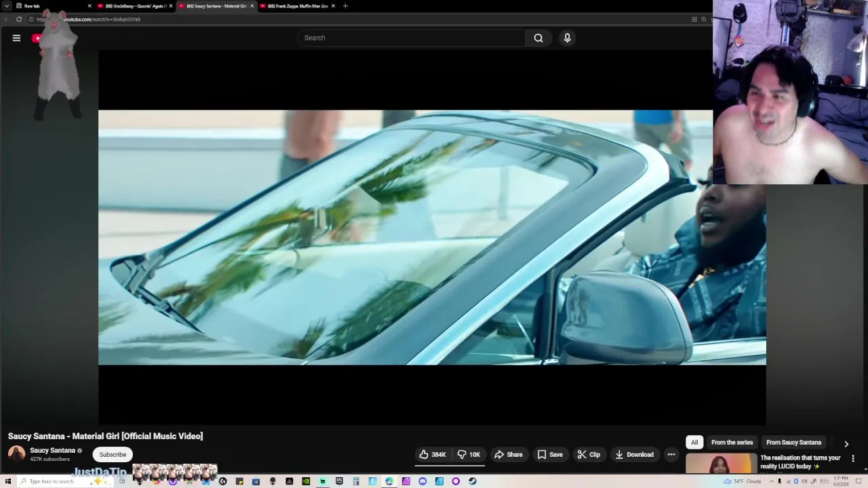Open the realisation LUCID video title

click(800, 462)
